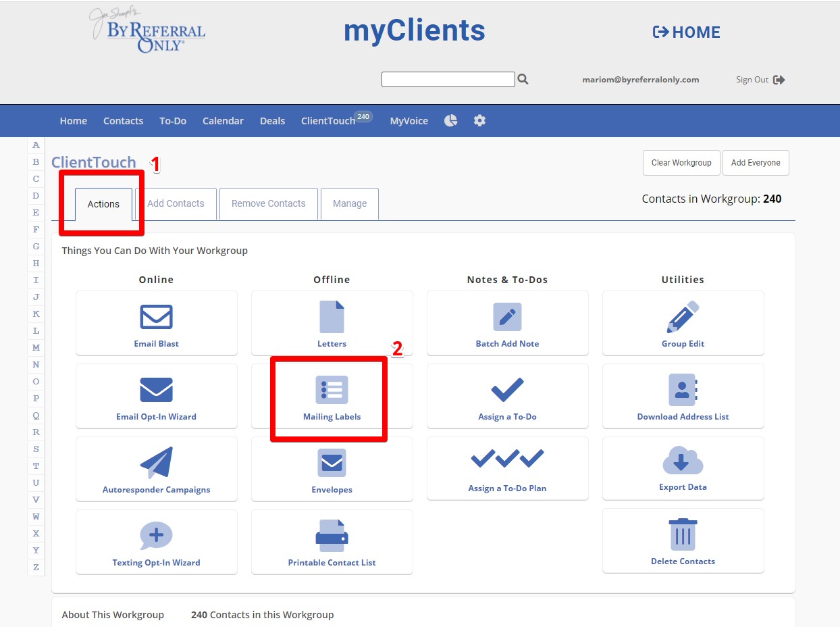Click the Add Everyone button
Image resolution: width=840 pixels, height=627 pixels.
[x=756, y=163]
